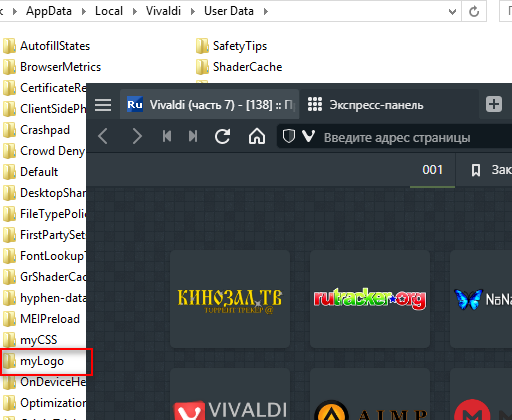
Task: Add a new tab with the plus button
Action: coord(494,104)
